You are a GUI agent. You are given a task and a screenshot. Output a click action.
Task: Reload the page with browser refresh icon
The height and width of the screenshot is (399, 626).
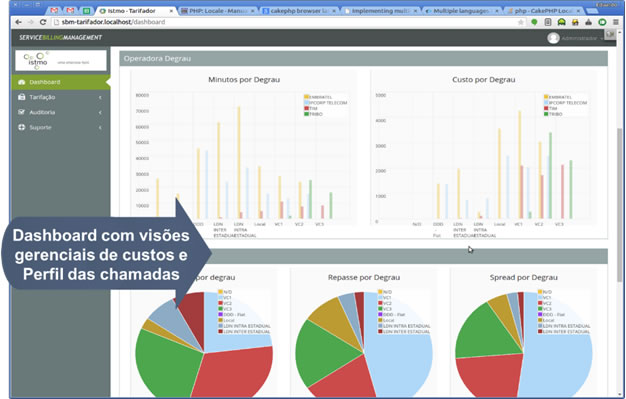click(x=43, y=22)
